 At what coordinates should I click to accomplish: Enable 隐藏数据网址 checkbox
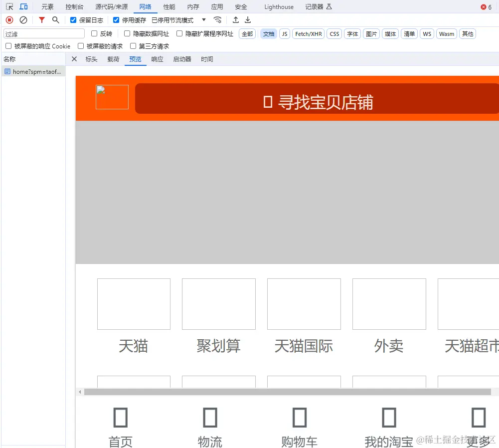click(127, 33)
